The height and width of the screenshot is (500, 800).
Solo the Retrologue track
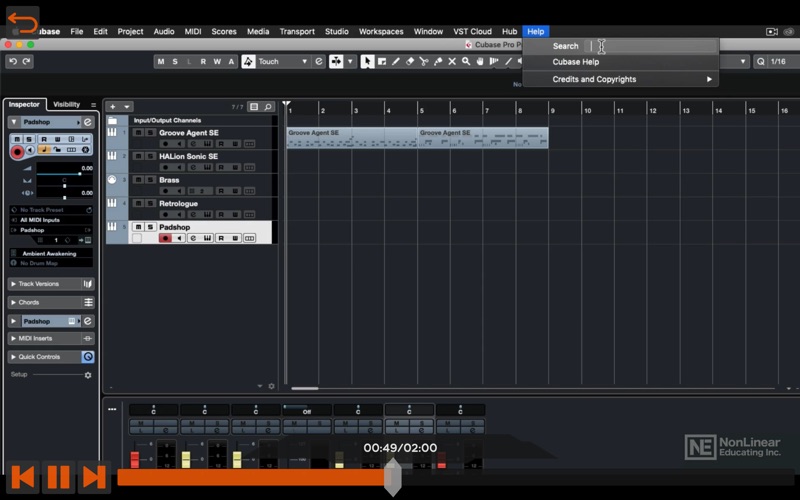pyautogui.click(x=151, y=203)
